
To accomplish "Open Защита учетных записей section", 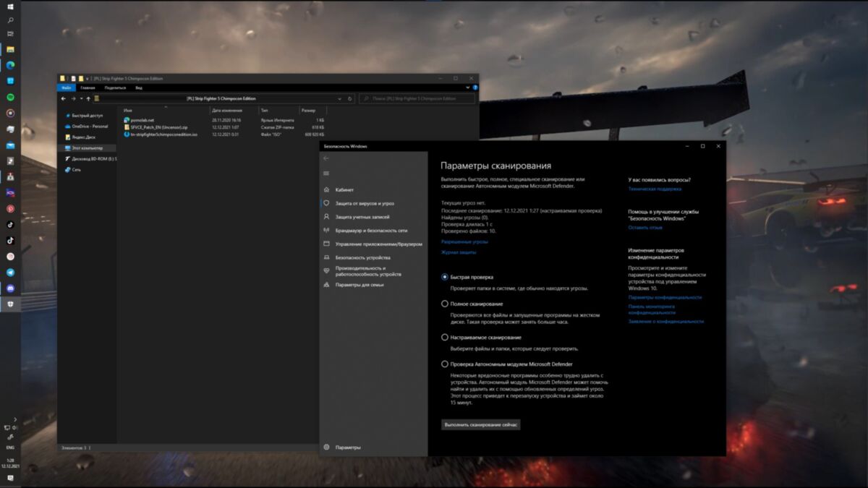I will [x=362, y=217].
